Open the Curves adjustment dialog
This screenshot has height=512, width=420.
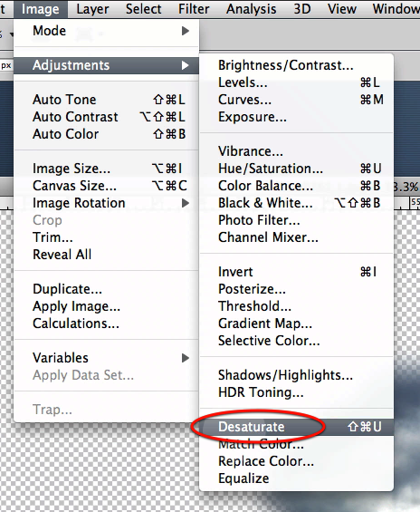coord(296,100)
